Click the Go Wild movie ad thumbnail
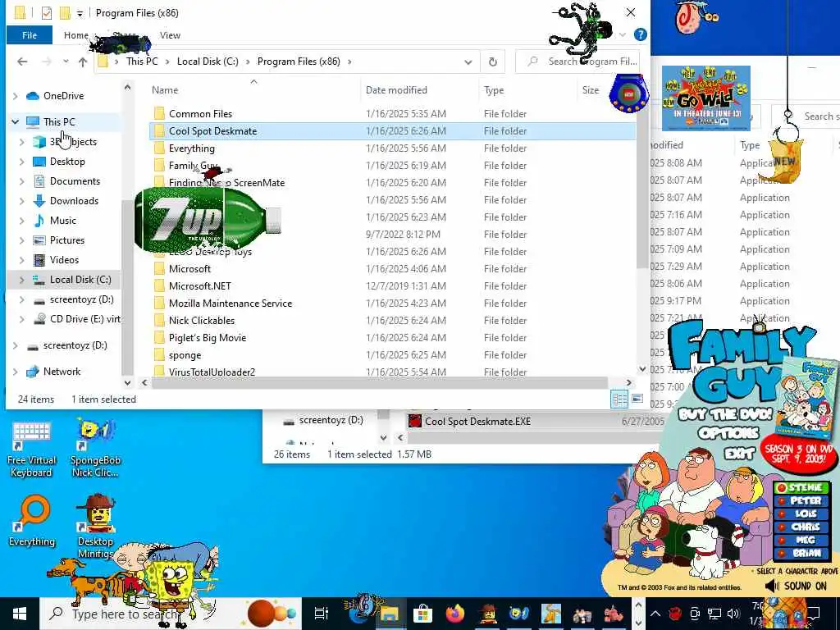The image size is (840, 630). click(705, 98)
